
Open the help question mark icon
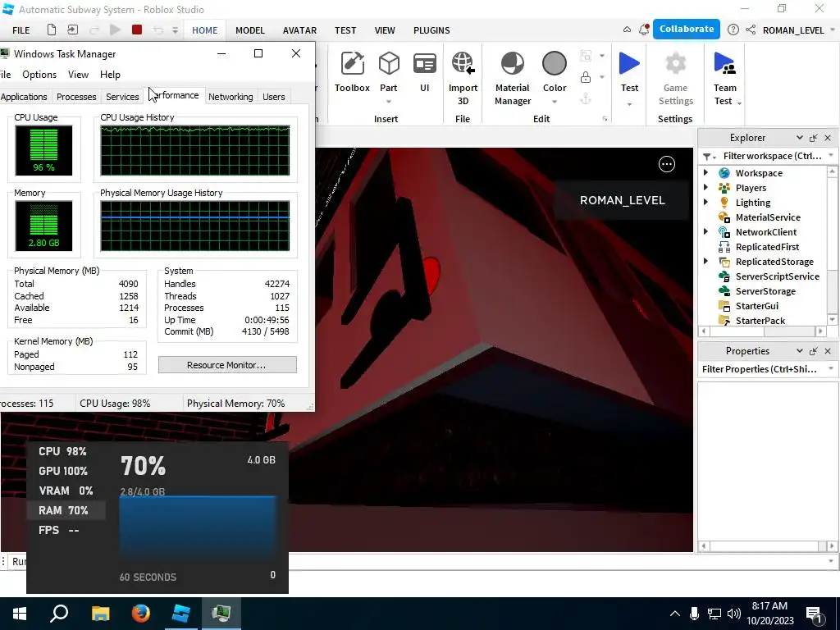[733, 30]
